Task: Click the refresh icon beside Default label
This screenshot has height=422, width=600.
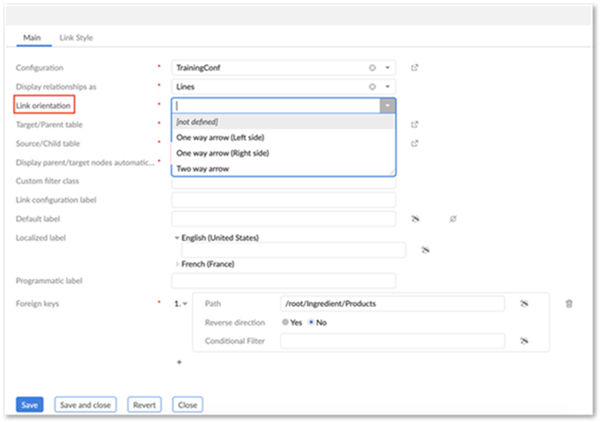Action: pos(453,219)
